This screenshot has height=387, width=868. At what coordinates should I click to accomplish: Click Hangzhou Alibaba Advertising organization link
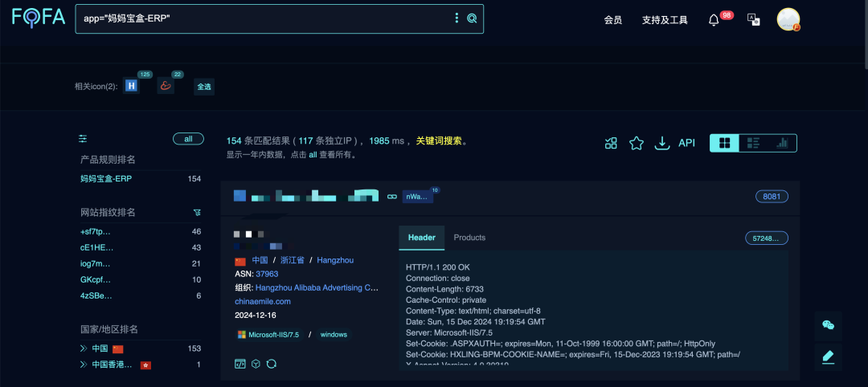pyautogui.click(x=317, y=287)
